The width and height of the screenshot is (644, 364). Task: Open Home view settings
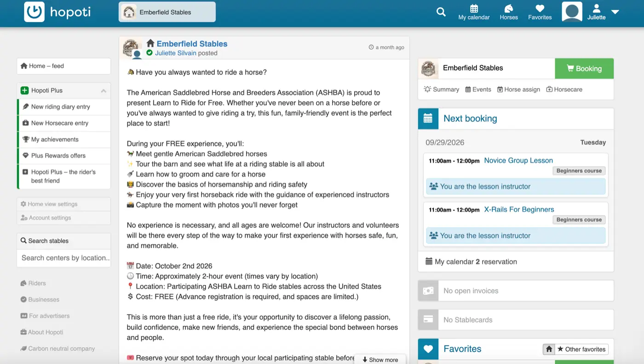(x=64, y=204)
